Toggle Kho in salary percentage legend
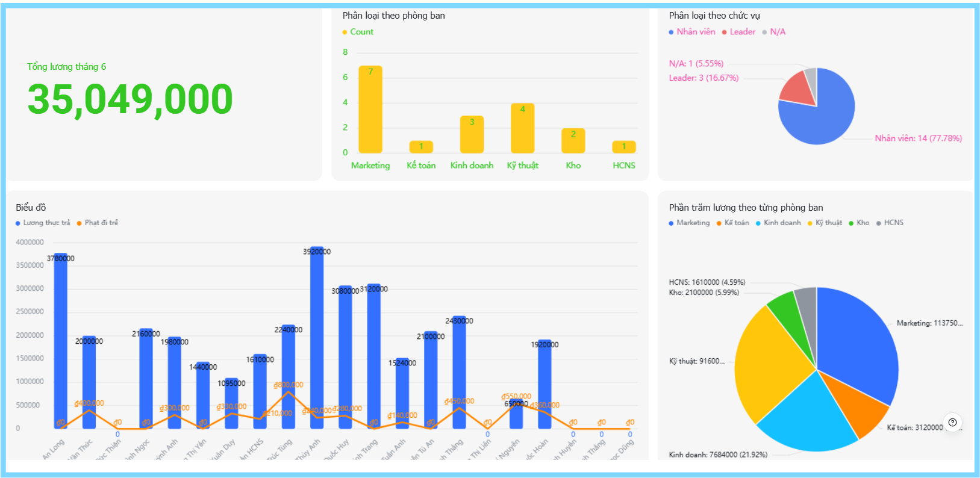Viewport: 980px width, 478px height. [859, 223]
